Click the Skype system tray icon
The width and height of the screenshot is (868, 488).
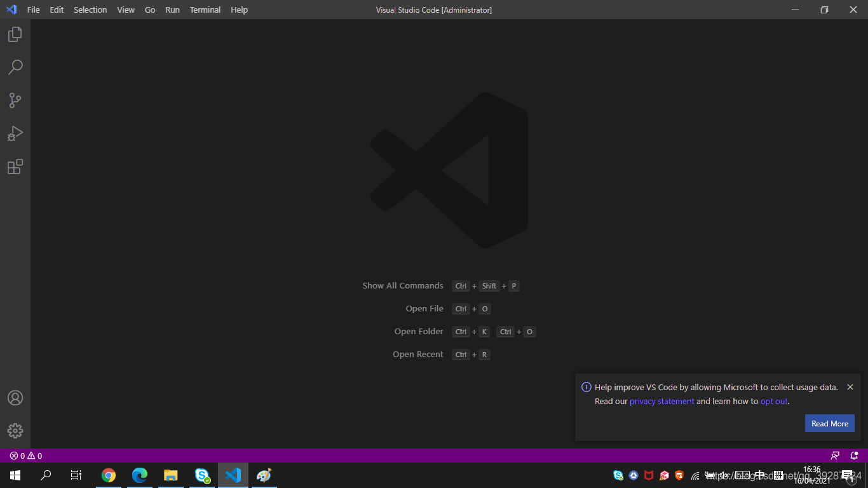pyautogui.click(x=618, y=475)
